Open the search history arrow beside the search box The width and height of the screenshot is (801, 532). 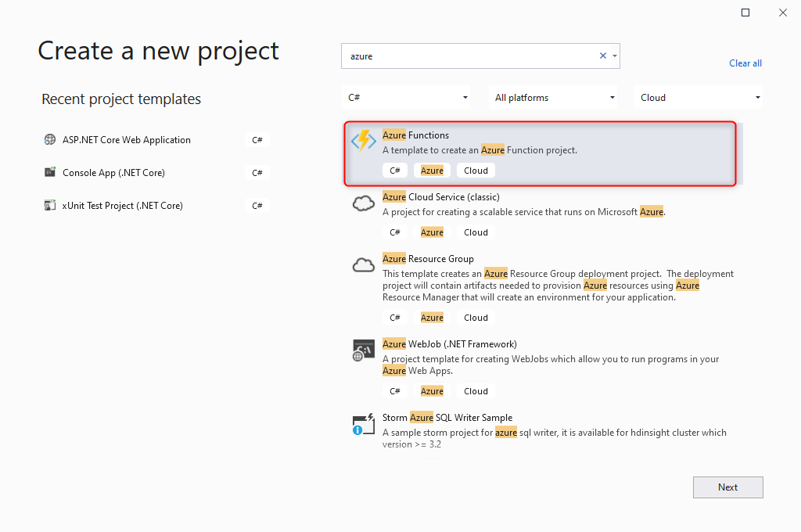point(615,56)
